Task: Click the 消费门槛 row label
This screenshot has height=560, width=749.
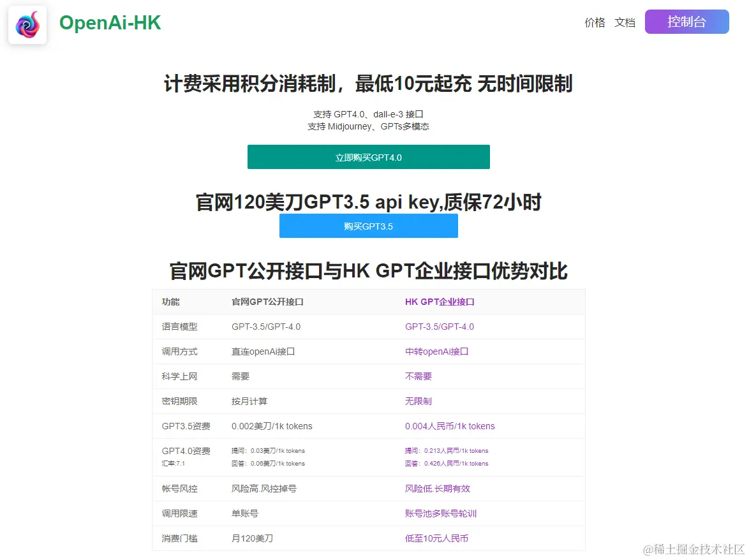Action: click(x=179, y=538)
